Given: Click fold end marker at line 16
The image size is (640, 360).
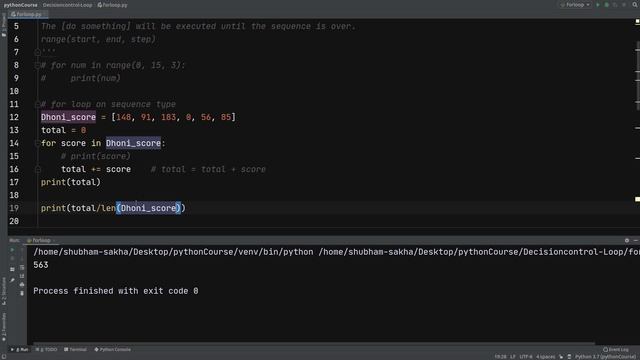Looking at the screenshot, I should pyautogui.click(x=38, y=169).
